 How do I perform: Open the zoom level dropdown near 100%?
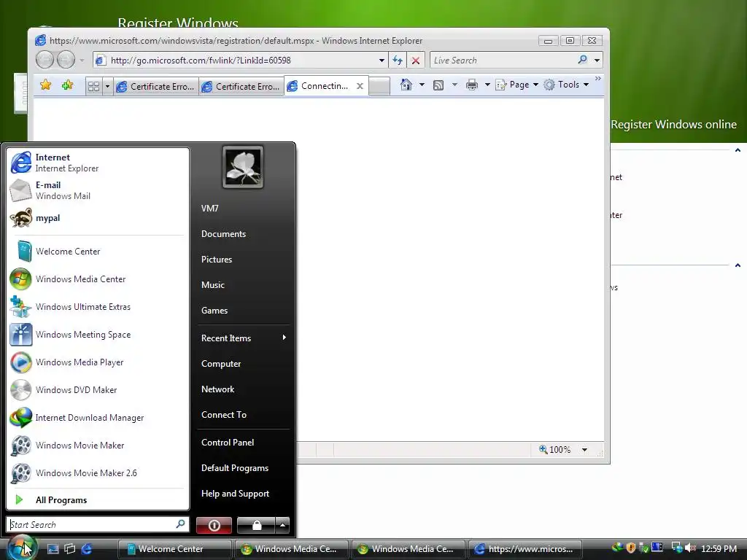[x=584, y=449]
